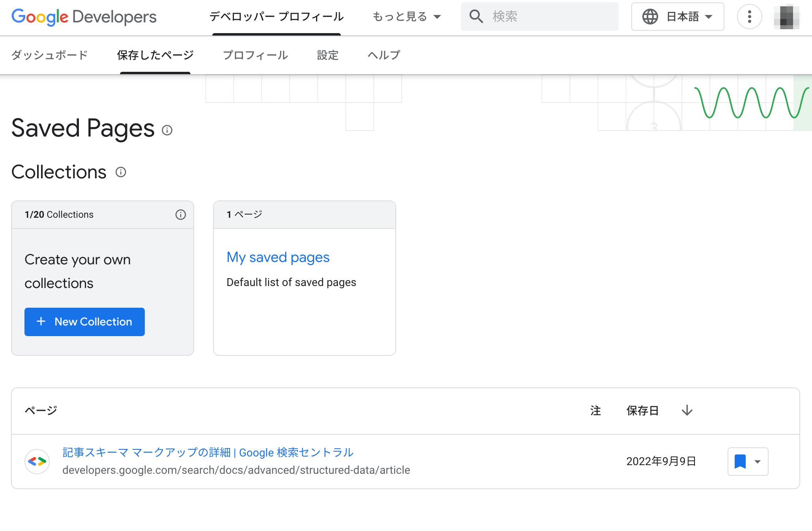Click the 2022年9月9日 saved date
The width and height of the screenshot is (812, 531).
click(x=661, y=461)
